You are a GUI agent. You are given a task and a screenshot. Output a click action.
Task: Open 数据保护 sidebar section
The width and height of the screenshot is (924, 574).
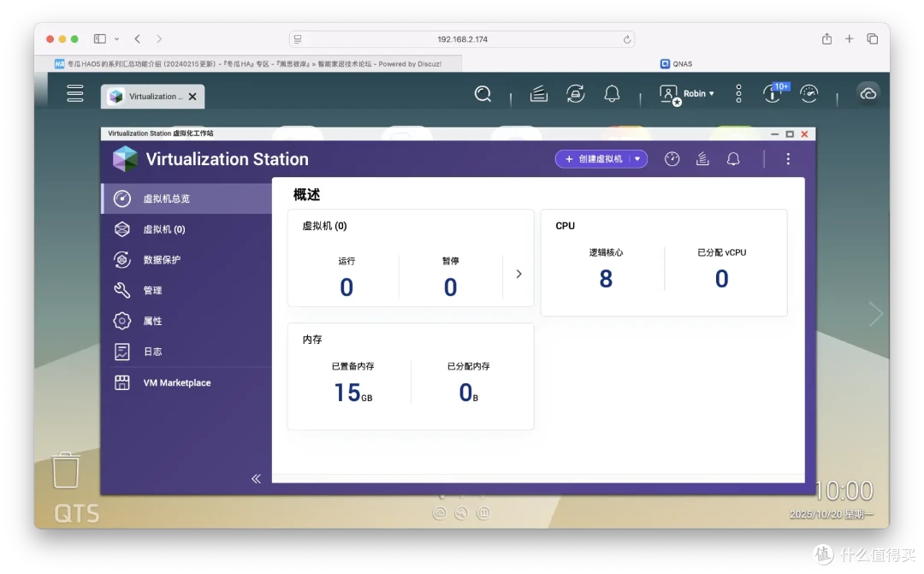[187, 260]
